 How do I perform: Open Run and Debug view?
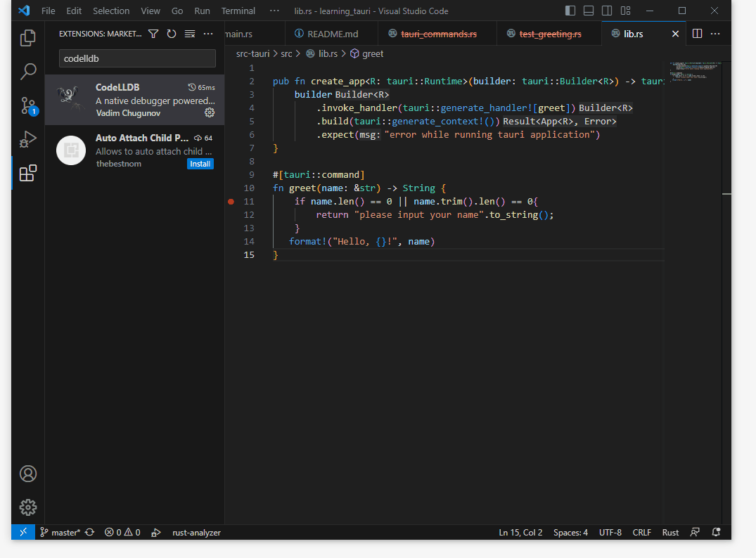point(28,139)
